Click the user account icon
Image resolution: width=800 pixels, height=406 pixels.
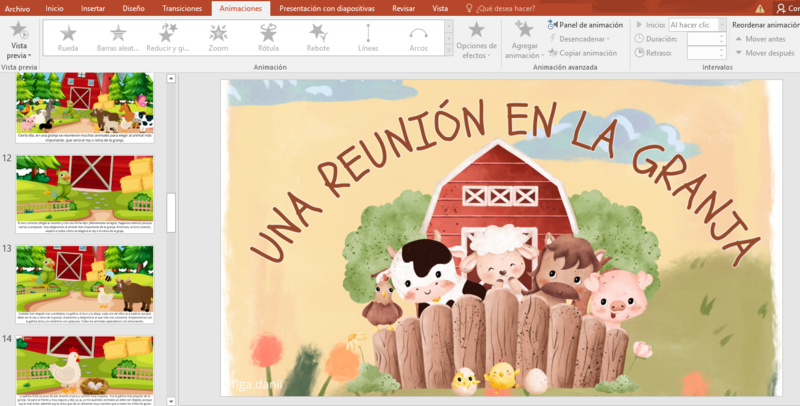781,8
